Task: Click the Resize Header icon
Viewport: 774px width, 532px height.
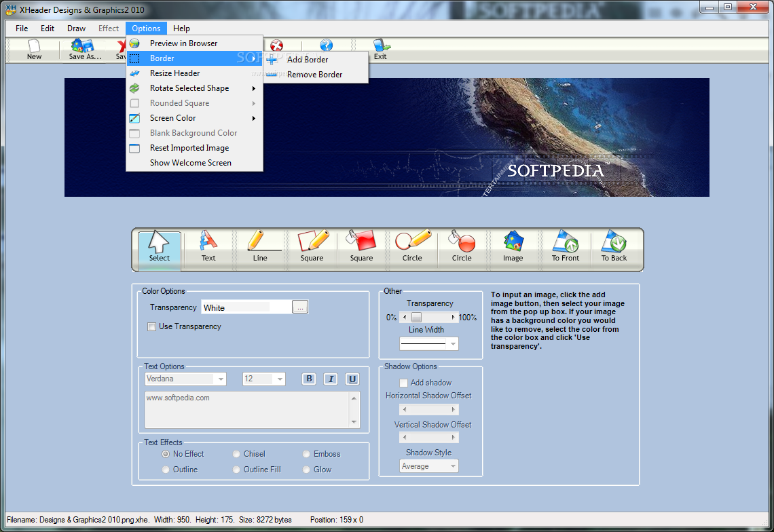Action: [134, 73]
